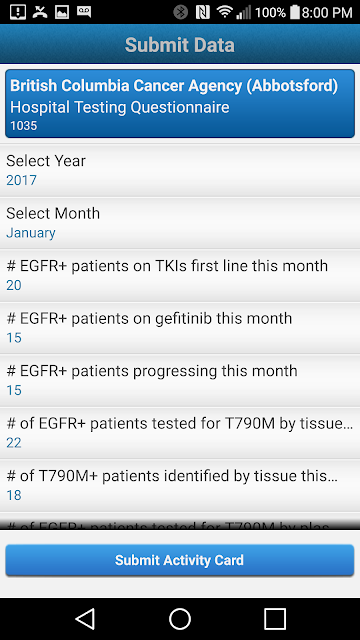
Task: Tap the Android back navigation icon
Action: click(86, 619)
